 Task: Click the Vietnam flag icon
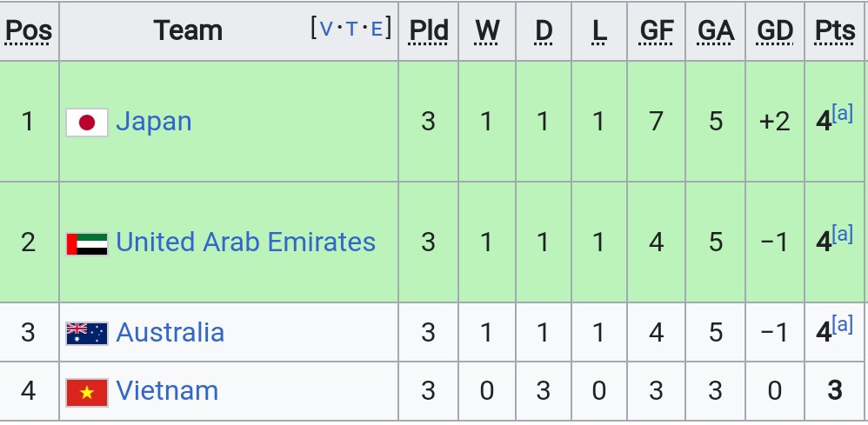pyautogui.click(x=87, y=392)
